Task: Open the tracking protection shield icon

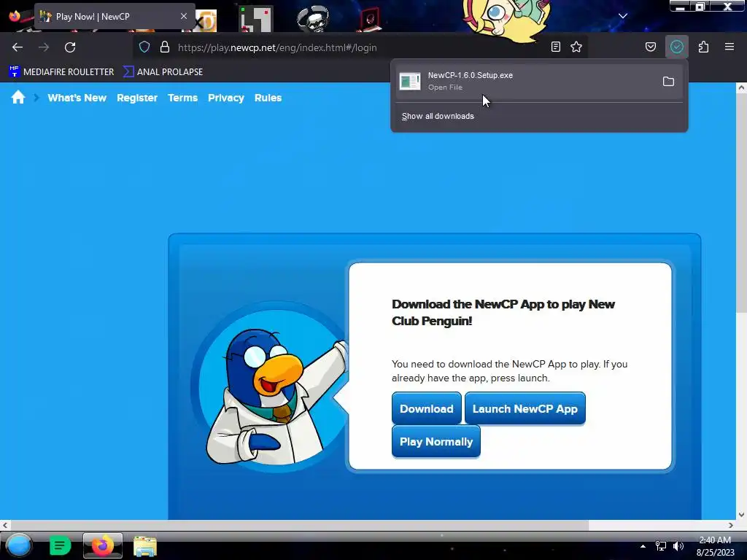Action: [144, 47]
